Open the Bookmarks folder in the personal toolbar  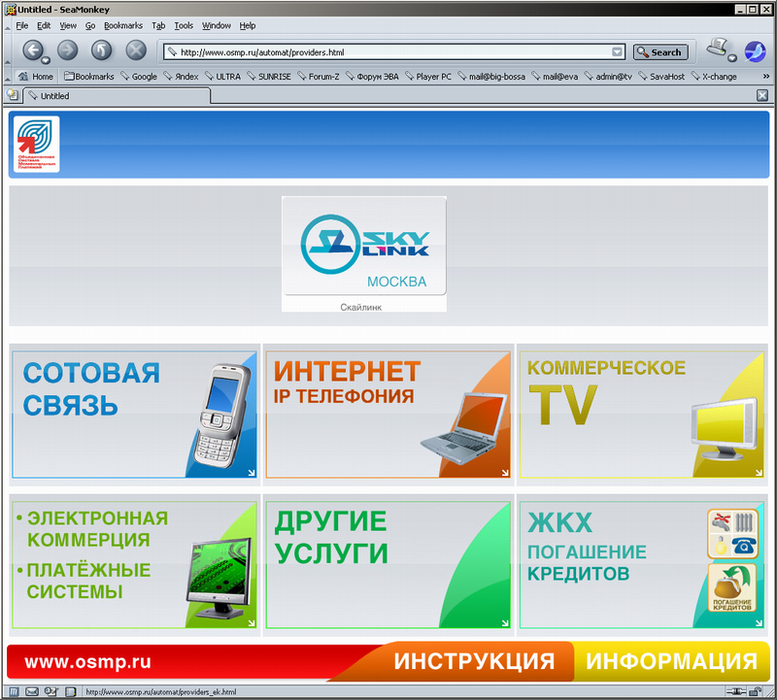pos(89,77)
